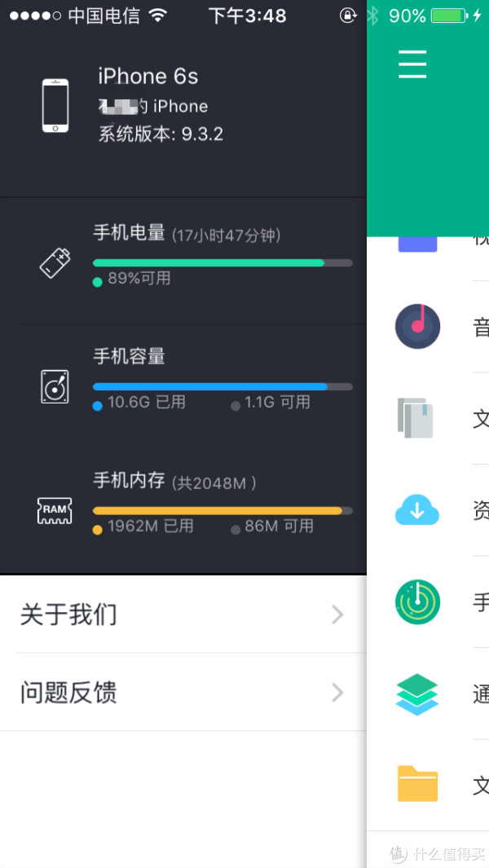Open the stacked layers icon

click(x=417, y=694)
